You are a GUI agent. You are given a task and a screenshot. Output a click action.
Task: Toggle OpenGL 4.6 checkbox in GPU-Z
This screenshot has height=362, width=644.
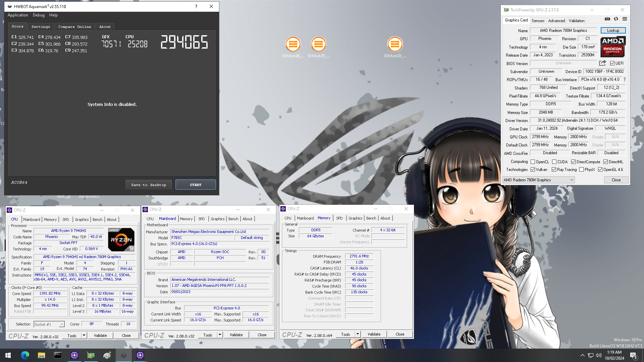coord(600,170)
